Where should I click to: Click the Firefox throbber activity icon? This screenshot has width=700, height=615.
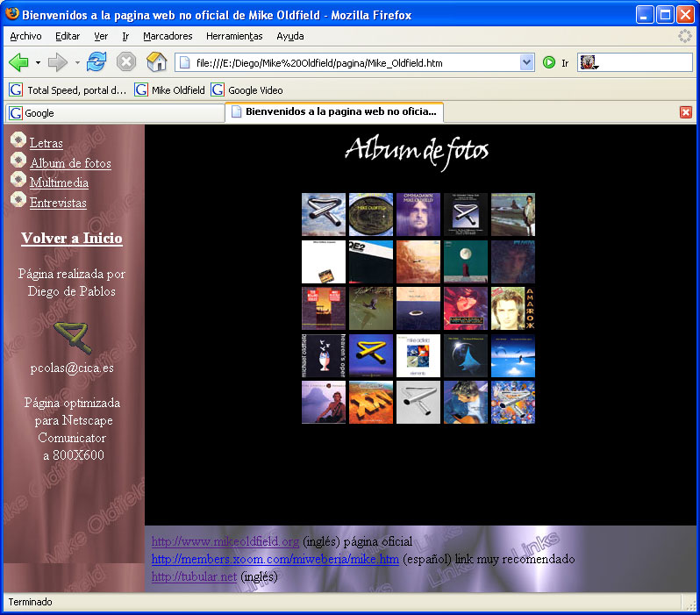(685, 36)
